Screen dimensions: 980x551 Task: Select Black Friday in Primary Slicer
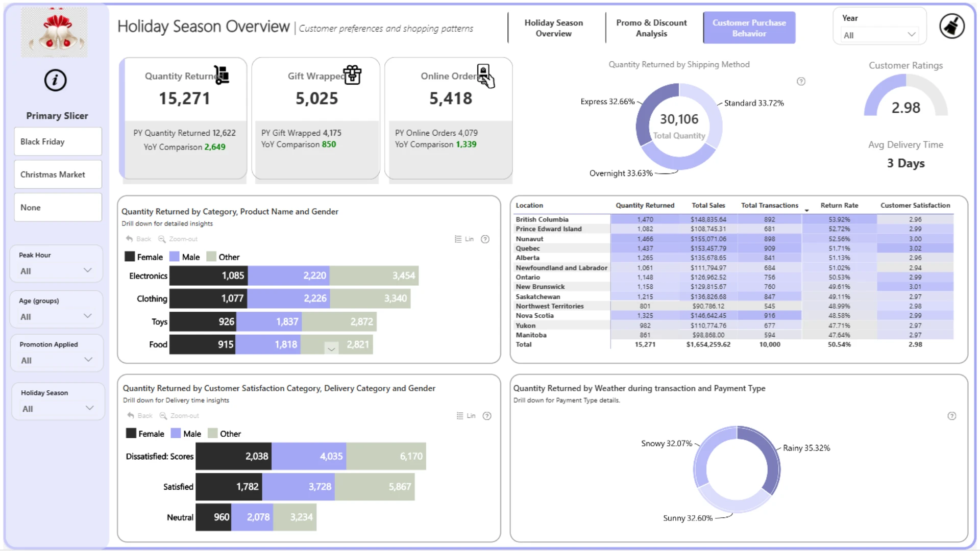(x=58, y=141)
